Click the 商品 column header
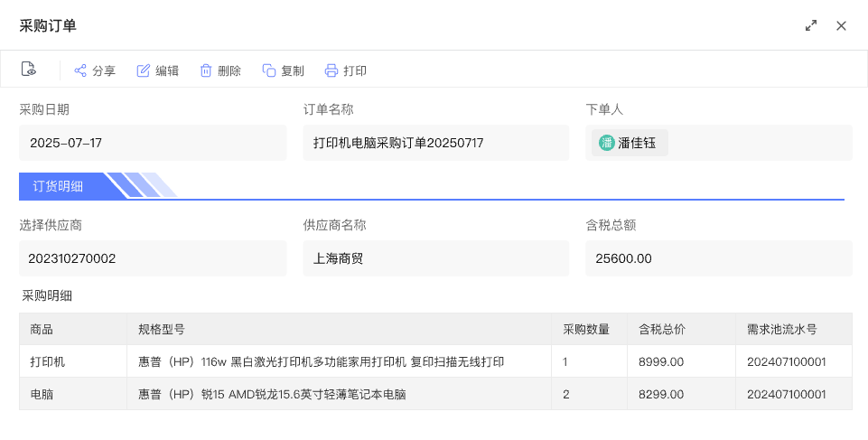This screenshot has height=440, width=868. [x=73, y=329]
